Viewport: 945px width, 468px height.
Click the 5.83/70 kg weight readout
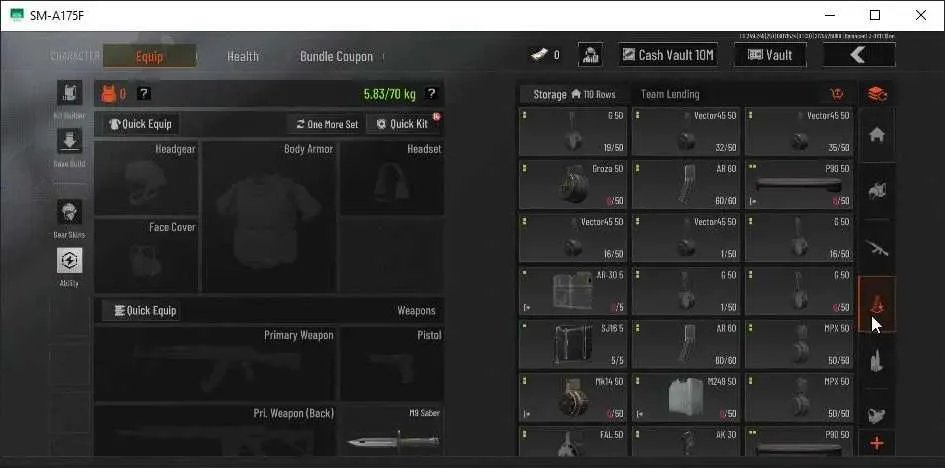389,94
